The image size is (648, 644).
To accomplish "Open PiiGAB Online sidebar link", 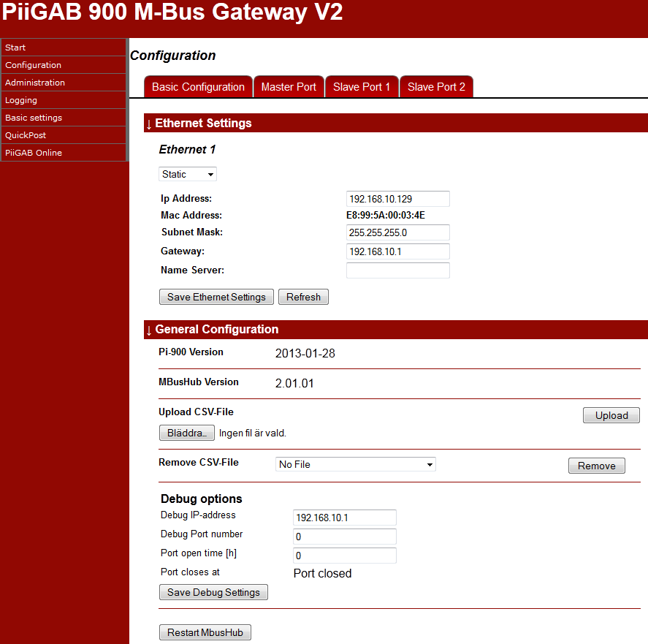I will click(64, 153).
